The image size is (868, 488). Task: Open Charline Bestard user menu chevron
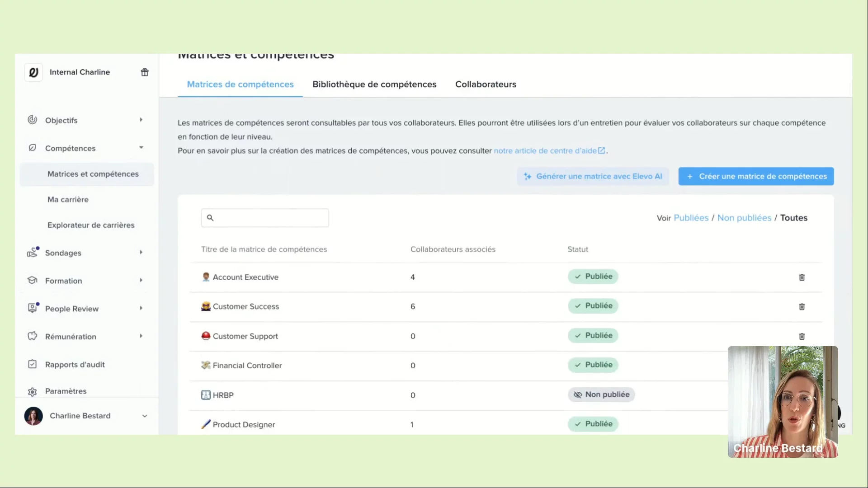[x=145, y=416]
